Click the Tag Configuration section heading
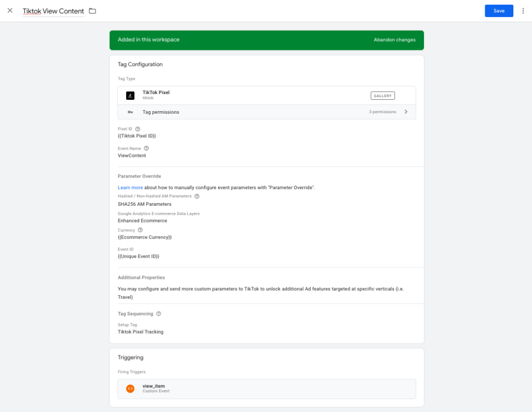 click(140, 64)
